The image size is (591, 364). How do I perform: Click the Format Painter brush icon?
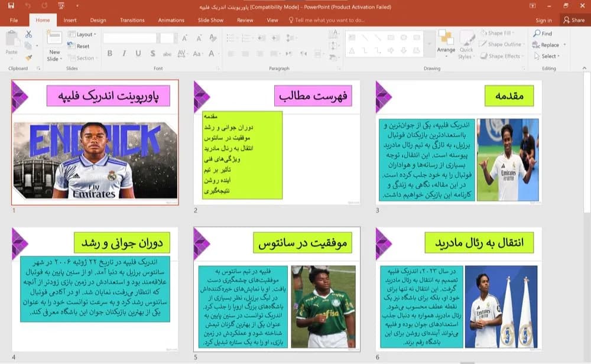click(x=28, y=58)
